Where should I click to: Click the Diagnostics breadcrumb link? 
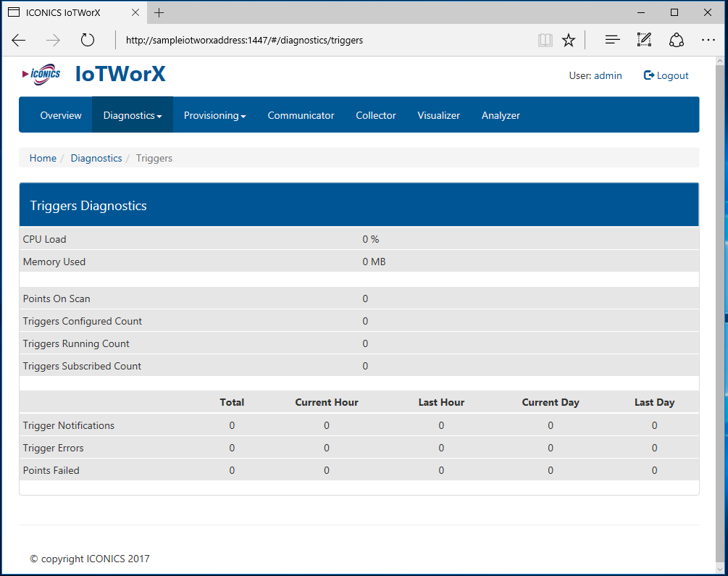tap(96, 158)
